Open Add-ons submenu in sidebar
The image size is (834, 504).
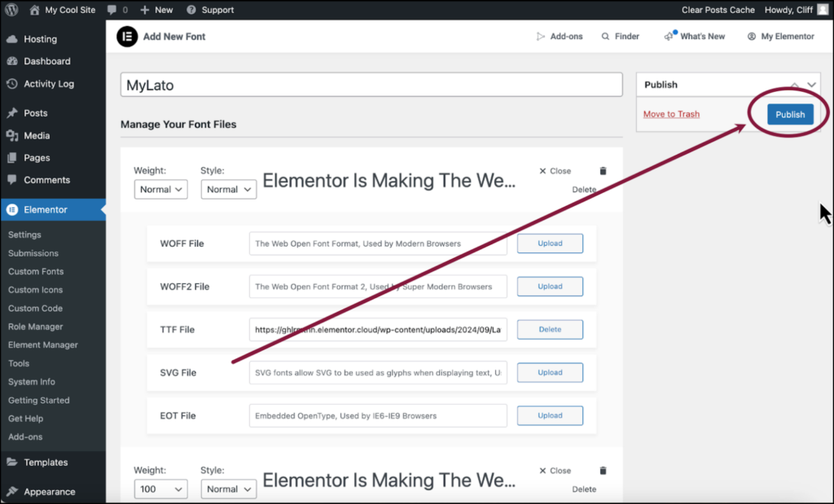pyautogui.click(x=25, y=436)
